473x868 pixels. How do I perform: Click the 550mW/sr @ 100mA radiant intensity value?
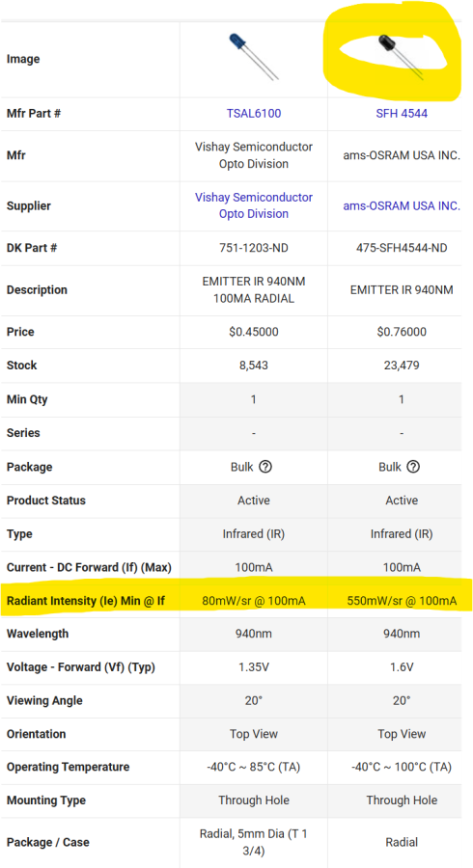pyautogui.click(x=402, y=601)
